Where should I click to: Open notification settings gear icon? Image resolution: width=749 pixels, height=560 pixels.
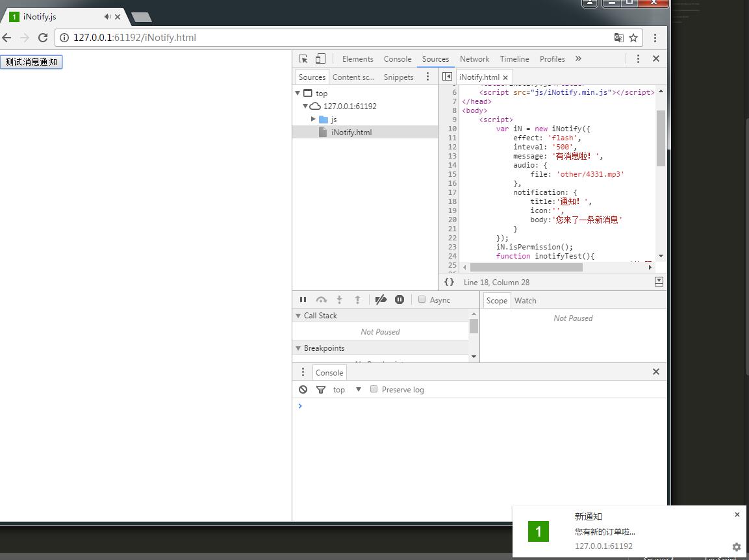[x=736, y=547]
